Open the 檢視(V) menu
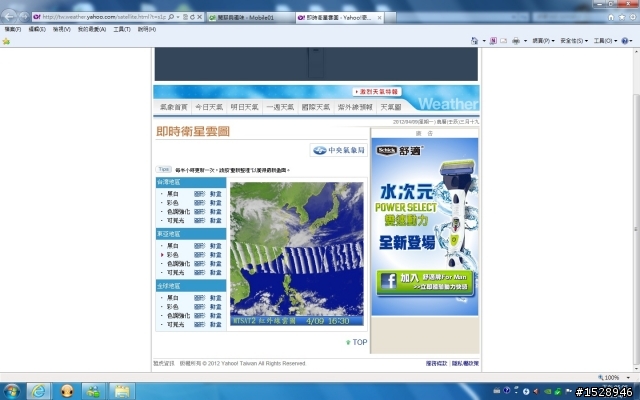The height and width of the screenshot is (400, 640). 62,29
